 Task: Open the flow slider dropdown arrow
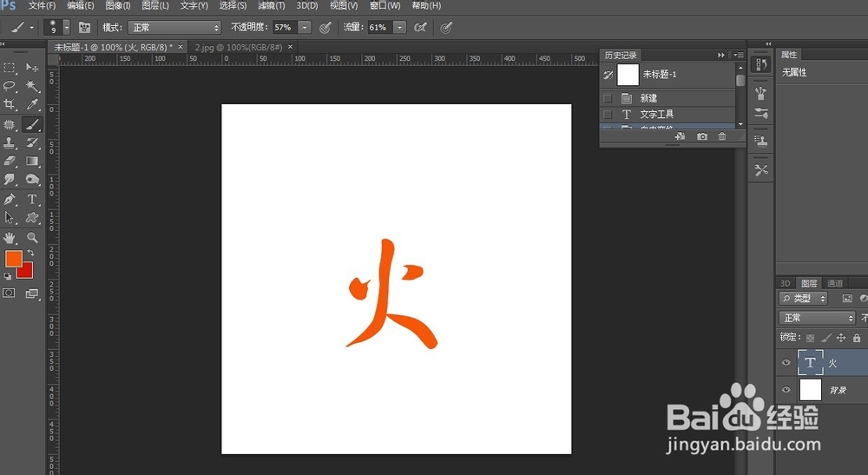click(x=399, y=27)
